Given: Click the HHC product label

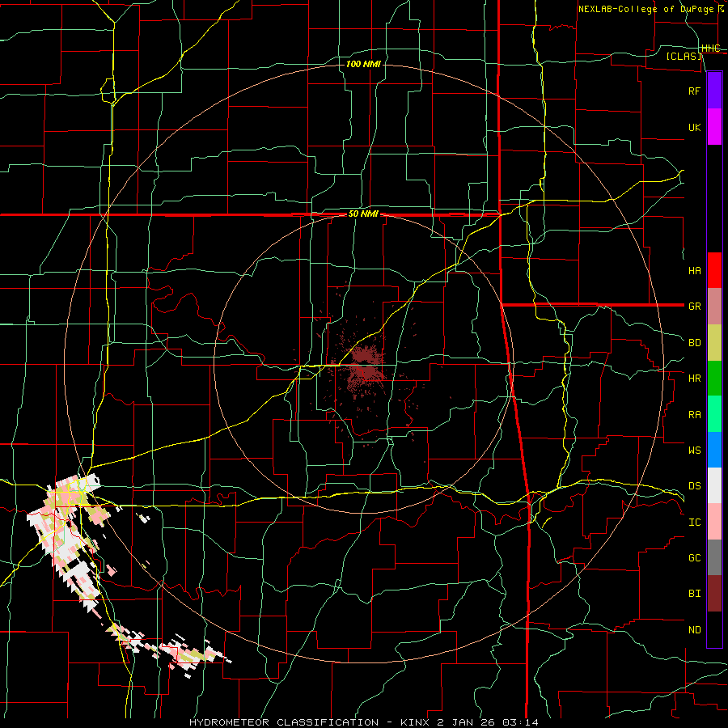Looking at the screenshot, I should [x=711, y=49].
